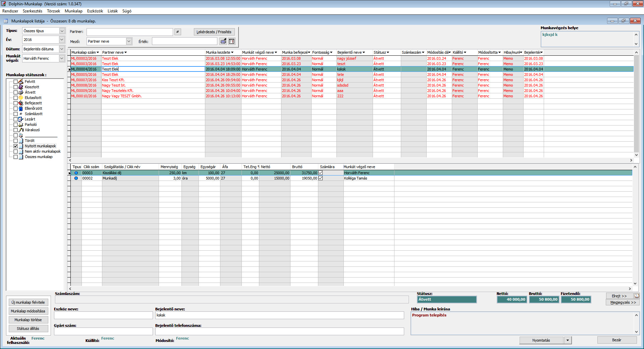Open the Listák menu

112,11
